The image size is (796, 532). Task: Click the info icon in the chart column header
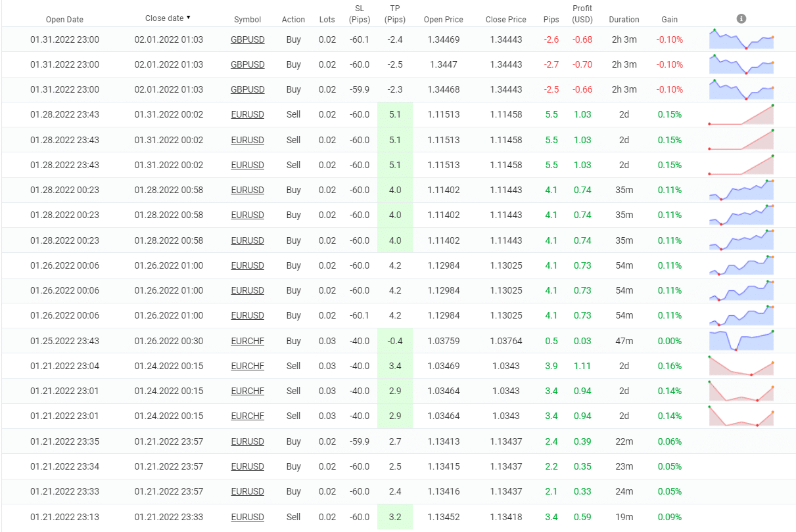tap(741, 18)
